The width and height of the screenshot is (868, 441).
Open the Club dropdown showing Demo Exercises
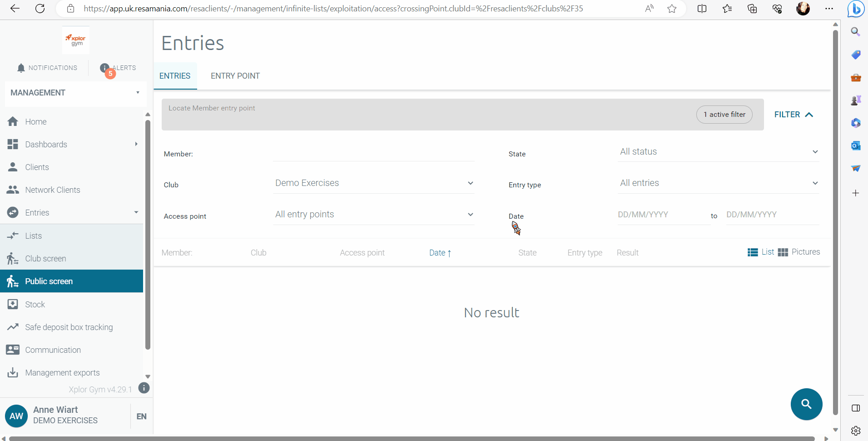point(373,183)
